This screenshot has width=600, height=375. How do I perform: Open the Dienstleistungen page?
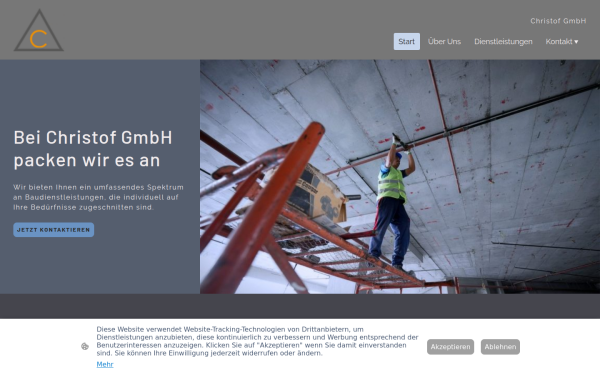pyautogui.click(x=503, y=41)
